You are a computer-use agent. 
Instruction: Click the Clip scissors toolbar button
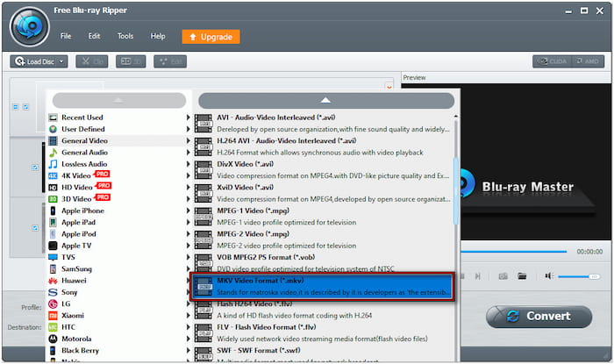[91, 61]
